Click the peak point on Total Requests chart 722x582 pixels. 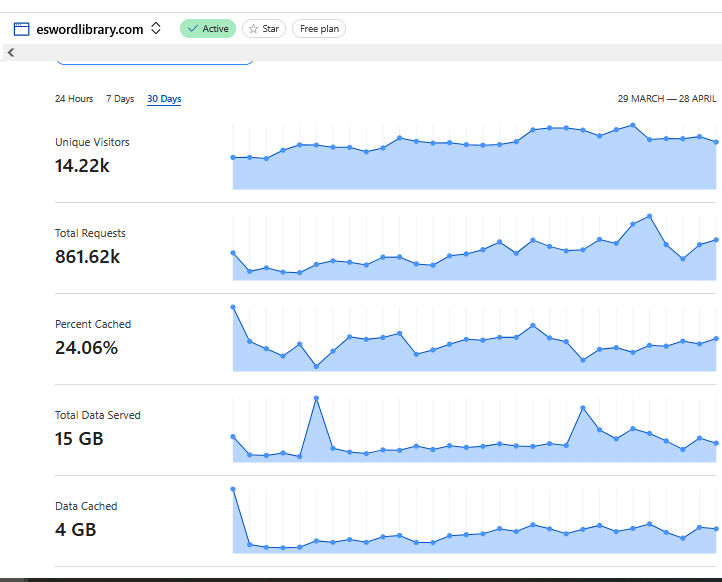coord(649,216)
